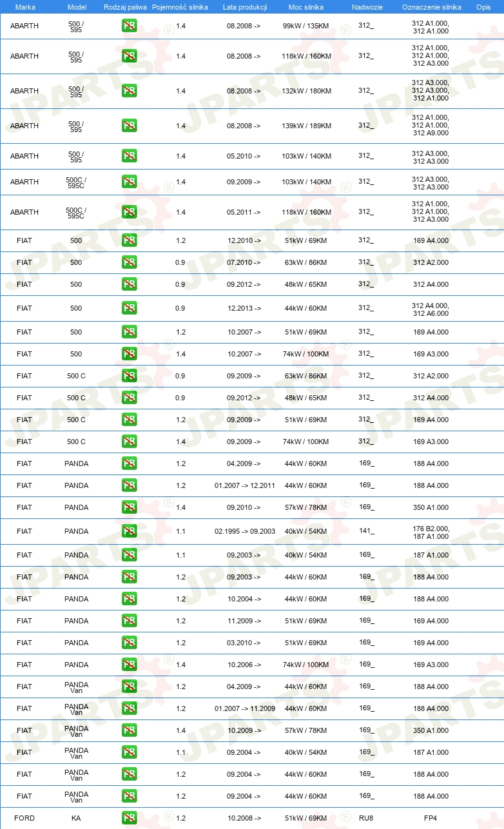Screen dimensions: 504x829
Task: Click the fuel icon in the Panda 02.1995 -> 09.2003 row
Action: pos(129,532)
